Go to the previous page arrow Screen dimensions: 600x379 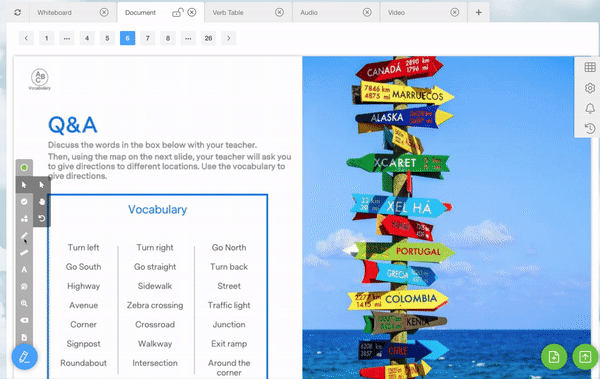(26, 38)
